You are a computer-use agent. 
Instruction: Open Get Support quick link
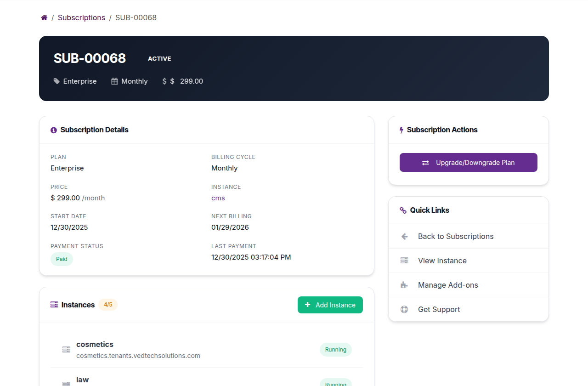point(469,309)
